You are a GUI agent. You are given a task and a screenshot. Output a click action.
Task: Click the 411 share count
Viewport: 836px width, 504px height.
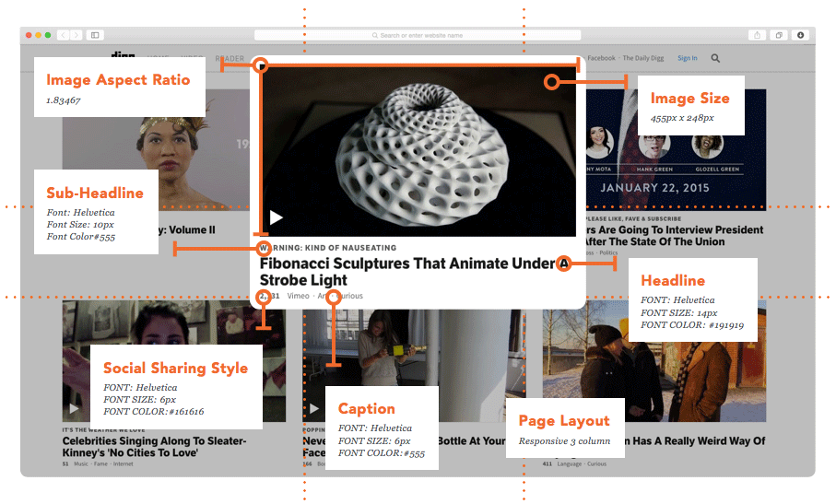[x=547, y=464]
